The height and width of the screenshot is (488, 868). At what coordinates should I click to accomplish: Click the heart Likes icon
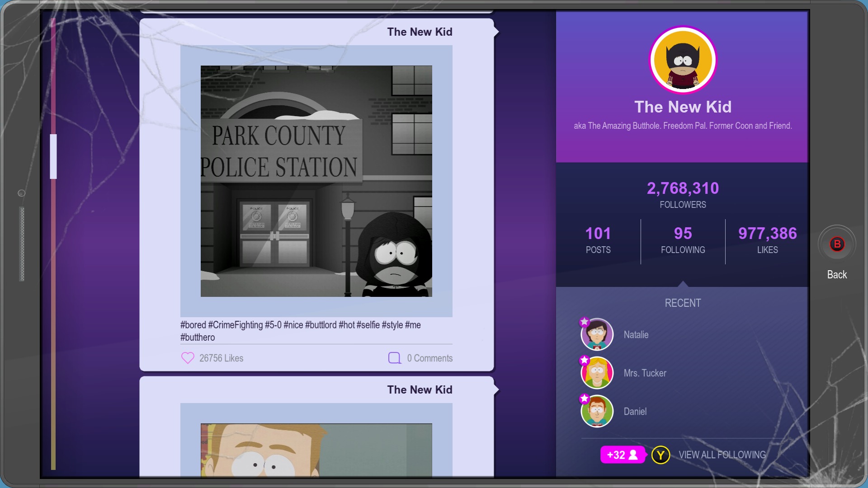188,358
